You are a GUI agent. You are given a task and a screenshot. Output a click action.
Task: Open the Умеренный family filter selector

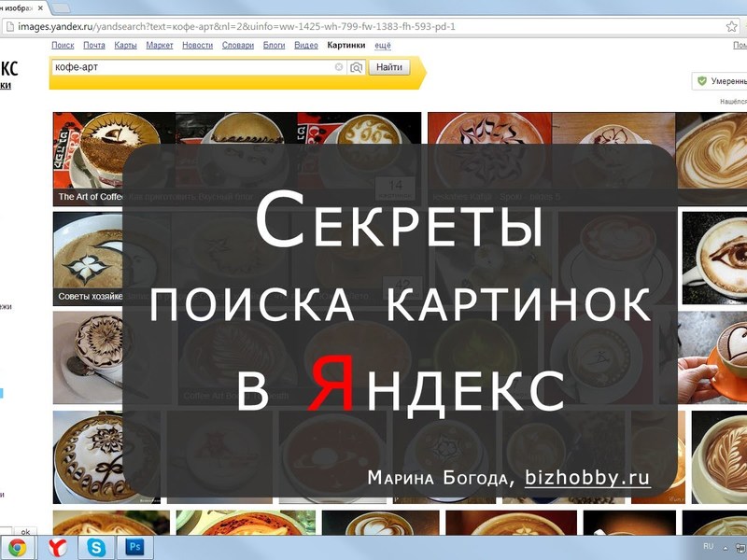point(720,81)
